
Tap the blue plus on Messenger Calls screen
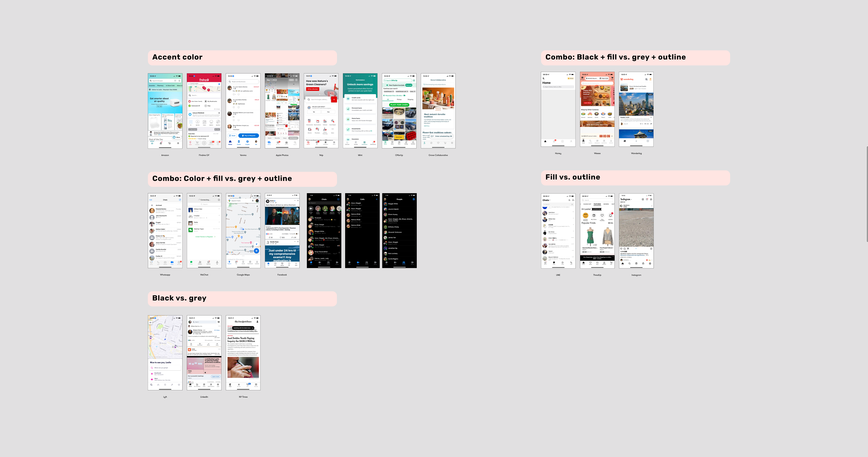[x=376, y=199]
